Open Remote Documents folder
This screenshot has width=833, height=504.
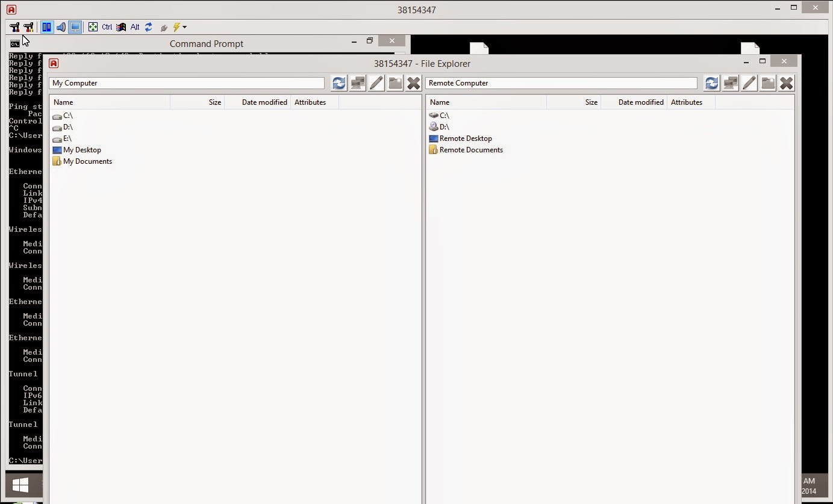466,150
